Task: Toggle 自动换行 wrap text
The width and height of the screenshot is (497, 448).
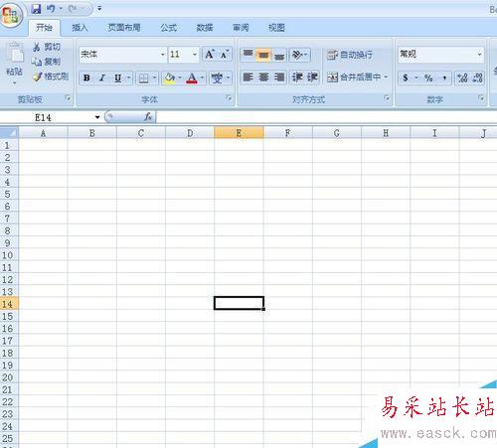Action: [350, 55]
